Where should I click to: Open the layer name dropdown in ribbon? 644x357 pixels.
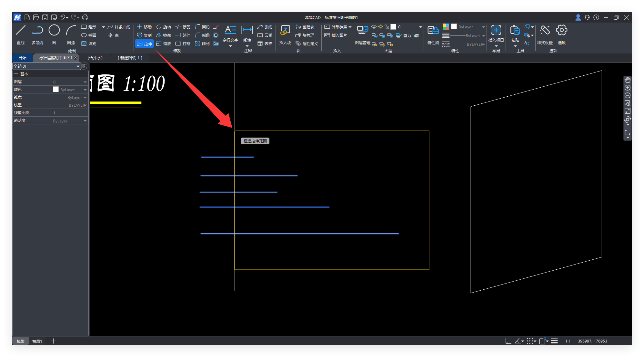(x=420, y=27)
